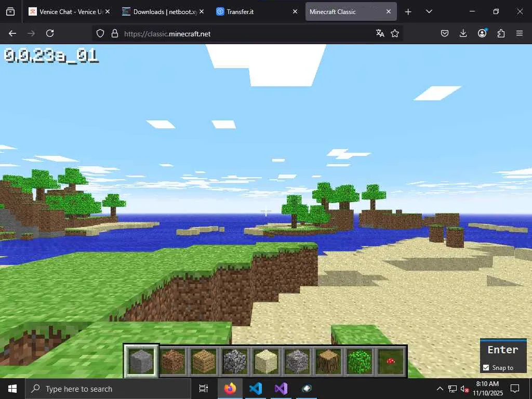Image resolution: width=532 pixels, height=399 pixels.
Task: Select the leaves block in hotbar
Action: (360, 362)
